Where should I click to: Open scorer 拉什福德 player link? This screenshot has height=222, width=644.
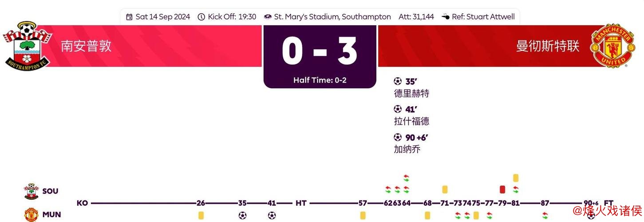(x=411, y=121)
